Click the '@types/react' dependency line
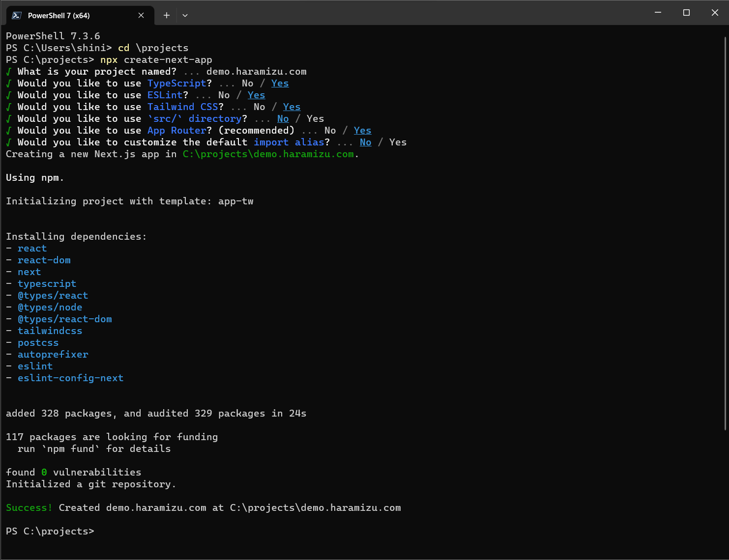The width and height of the screenshot is (729, 560). point(53,296)
